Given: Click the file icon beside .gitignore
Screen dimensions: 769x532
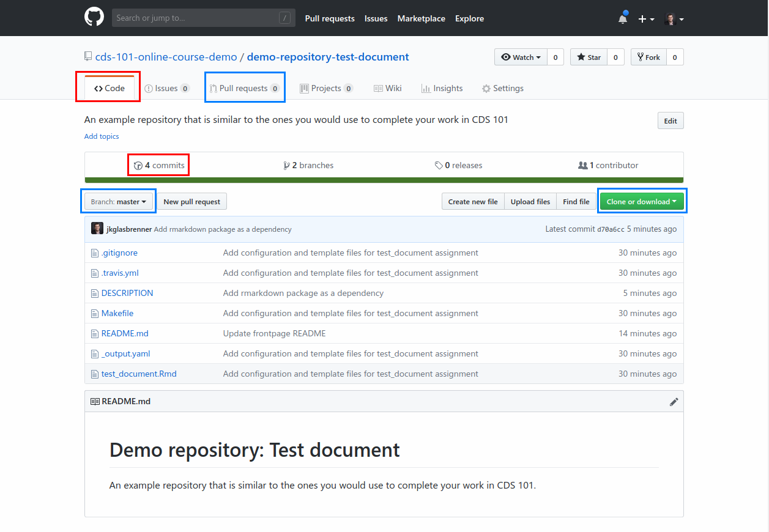Looking at the screenshot, I should click(95, 253).
